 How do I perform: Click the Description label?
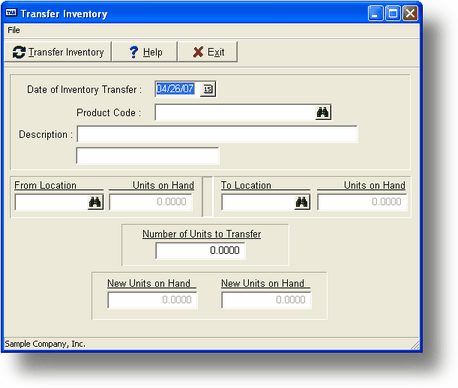click(45, 134)
